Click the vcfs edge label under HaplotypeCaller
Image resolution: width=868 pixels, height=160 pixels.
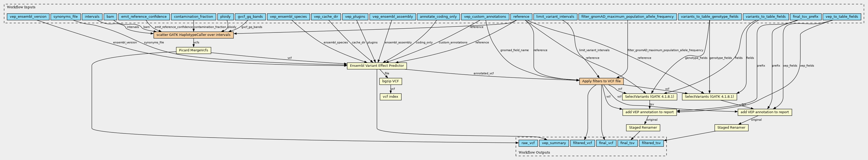(x=196, y=43)
